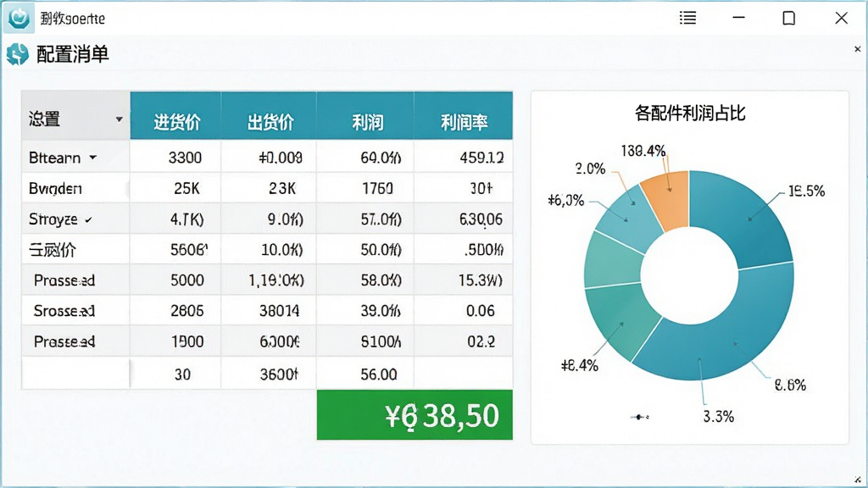The image size is (868, 488).
Task: Open the list menu icon in title bar
Action: (x=687, y=18)
